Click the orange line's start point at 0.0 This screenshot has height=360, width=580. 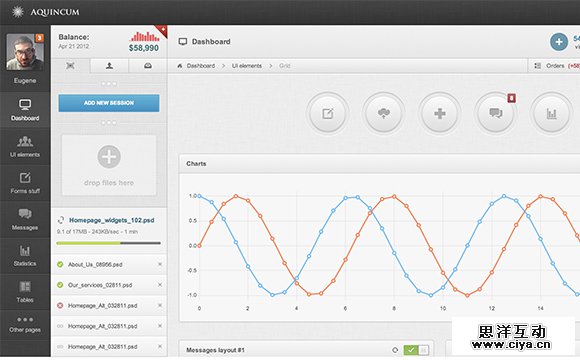pyautogui.click(x=199, y=245)
